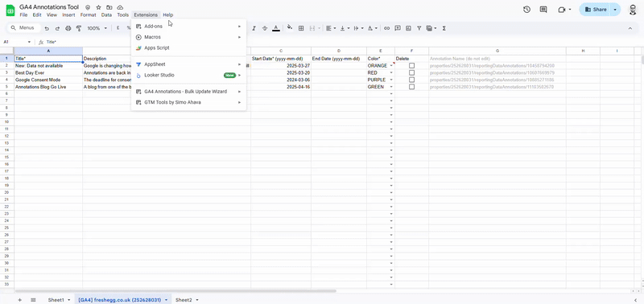
Task: Click the document title GA4 Annotations Tool
Action: pos(49,7)
